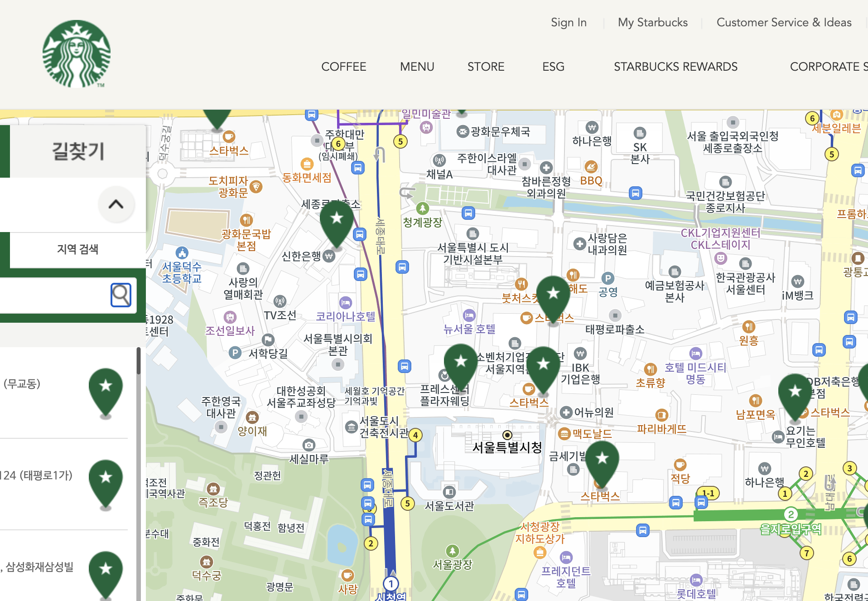Open the Starbucks map pin over 프레스센터
868x601 pixels.
(x=461, y=368)
